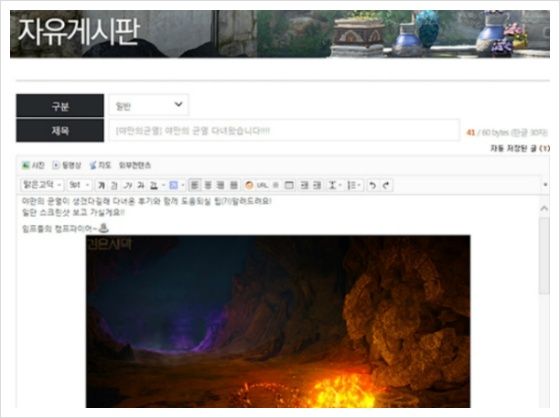Click the 41 / 60 bytes counter text
560x418 pixels.
pyautogui.click(x=507, y=132)
